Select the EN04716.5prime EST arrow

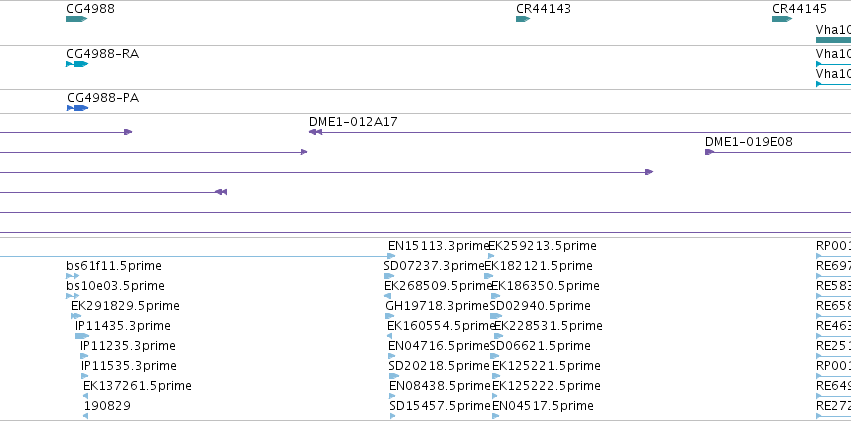[392, 356]
